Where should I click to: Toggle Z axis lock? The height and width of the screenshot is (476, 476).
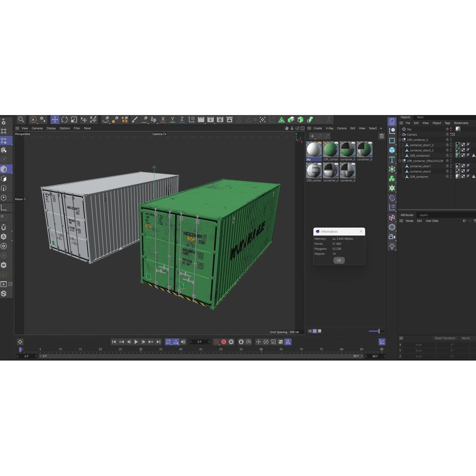click(x=182, y=119)
